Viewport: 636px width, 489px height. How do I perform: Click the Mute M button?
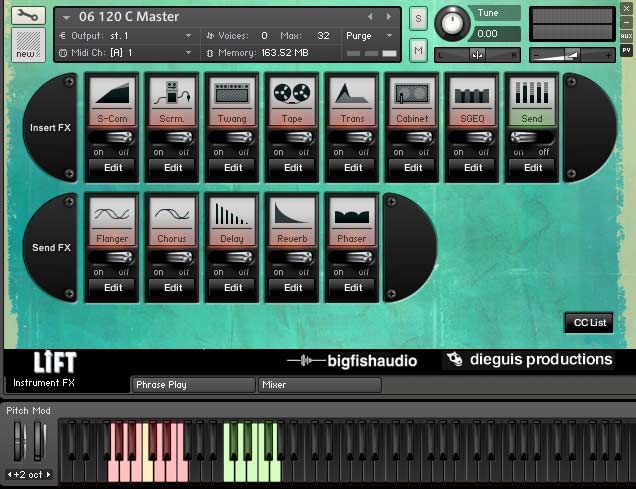point(418,50)
